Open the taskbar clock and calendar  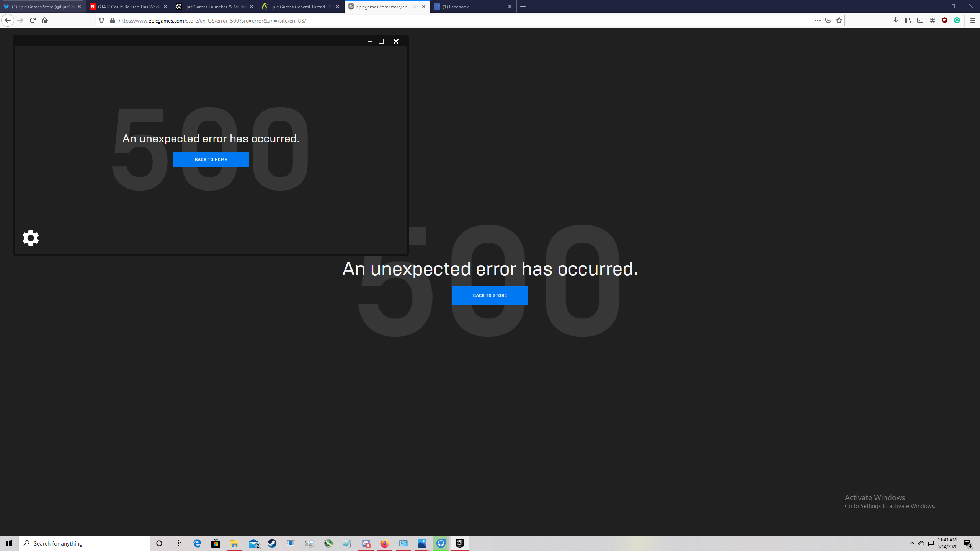pos(947,543)
